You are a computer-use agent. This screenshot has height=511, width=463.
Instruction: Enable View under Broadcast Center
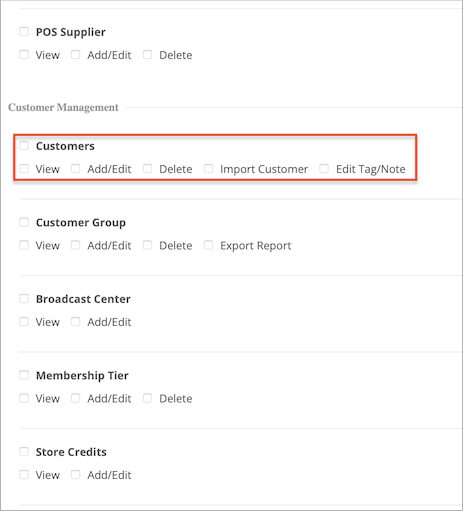coord(24,322)
